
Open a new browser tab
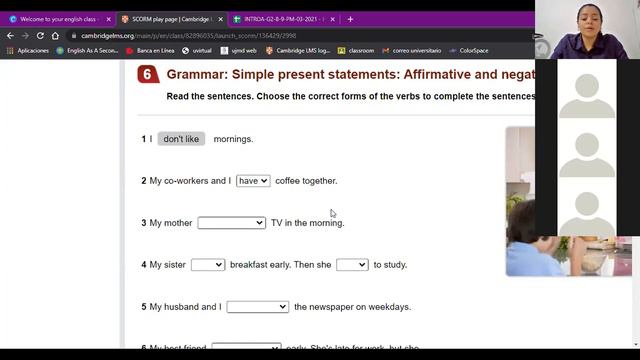[x=350, y=19]
